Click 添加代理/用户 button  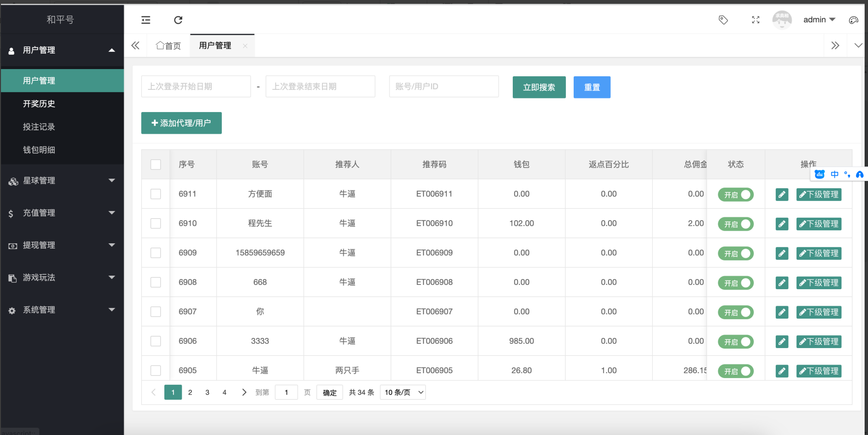coord(181,123)
